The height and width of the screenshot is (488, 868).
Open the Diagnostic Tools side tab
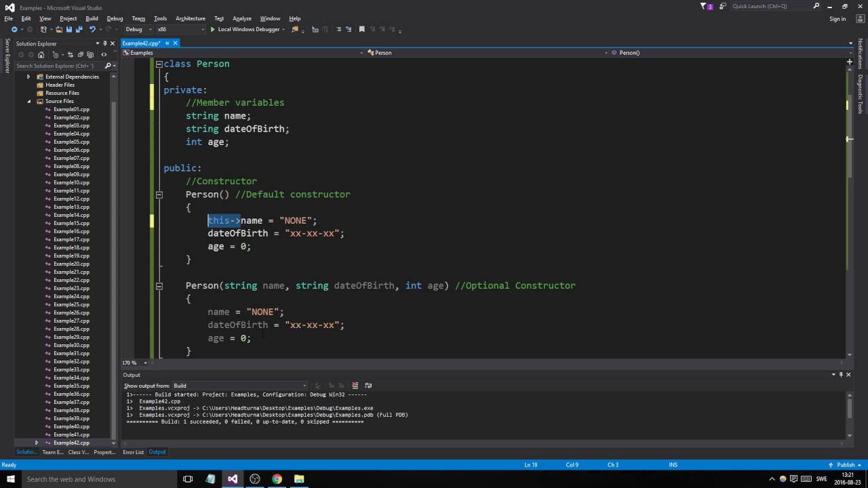860,94
